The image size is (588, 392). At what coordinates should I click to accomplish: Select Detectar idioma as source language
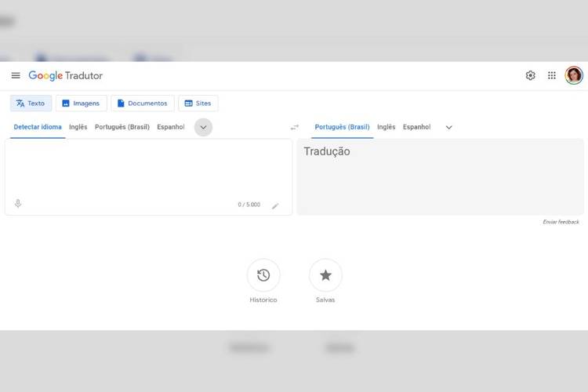click(38, 127)
